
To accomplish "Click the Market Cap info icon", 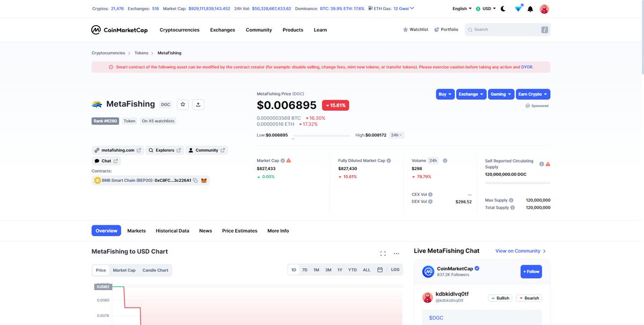I will pos(283,160).
